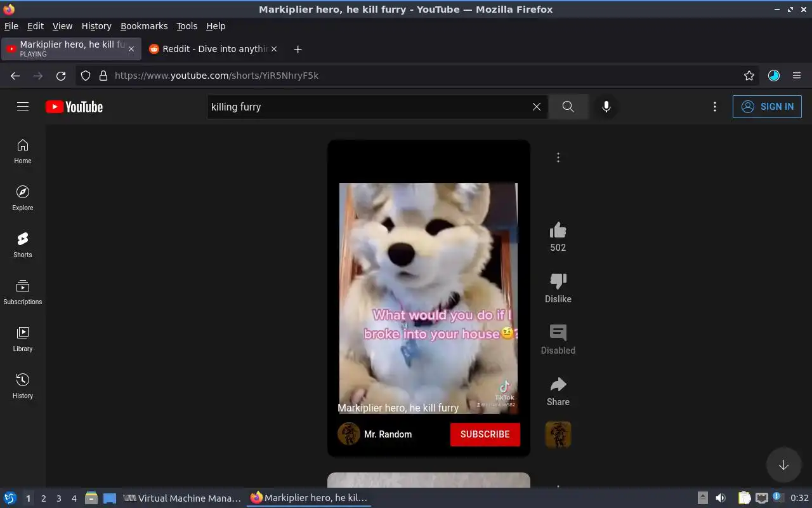Open Shorts in sidebar

[23, 246]
